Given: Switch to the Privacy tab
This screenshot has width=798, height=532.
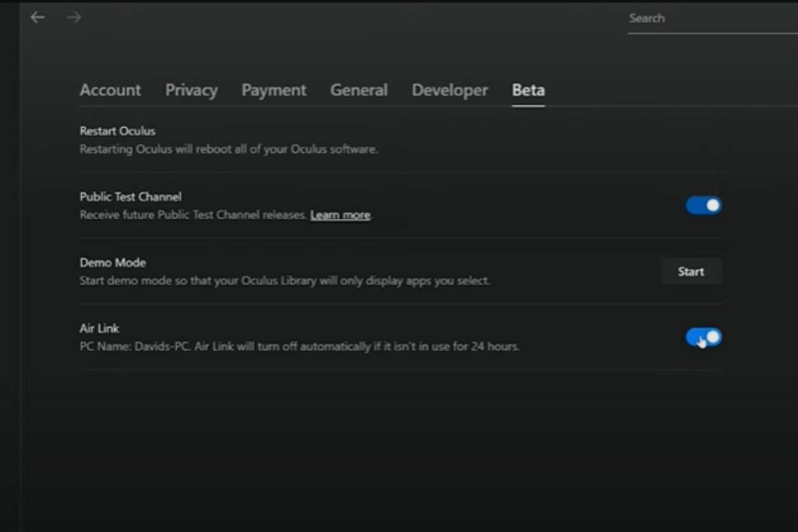Looking at the screenshot, I should (x=192, y=90).
